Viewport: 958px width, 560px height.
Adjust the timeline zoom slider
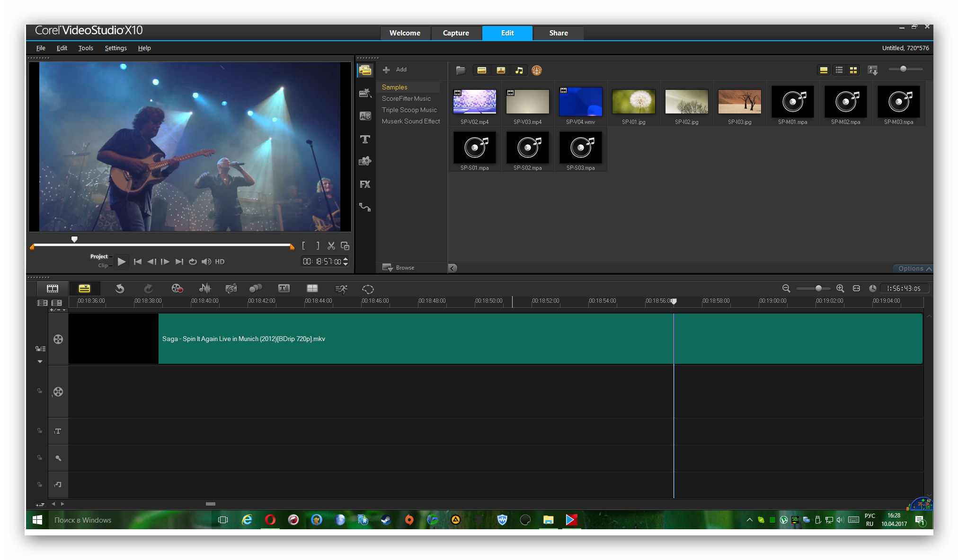[818, 289]
